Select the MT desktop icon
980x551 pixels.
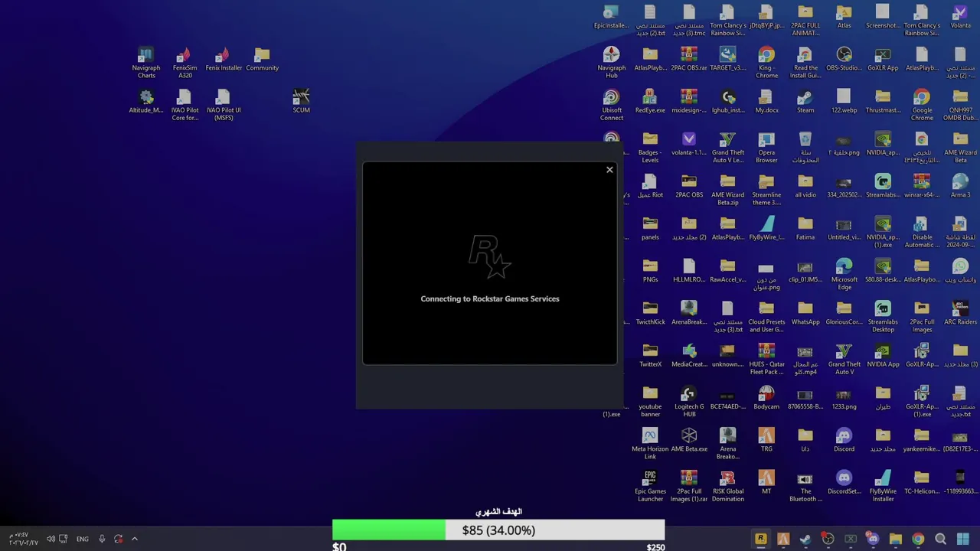coord(766,483)
